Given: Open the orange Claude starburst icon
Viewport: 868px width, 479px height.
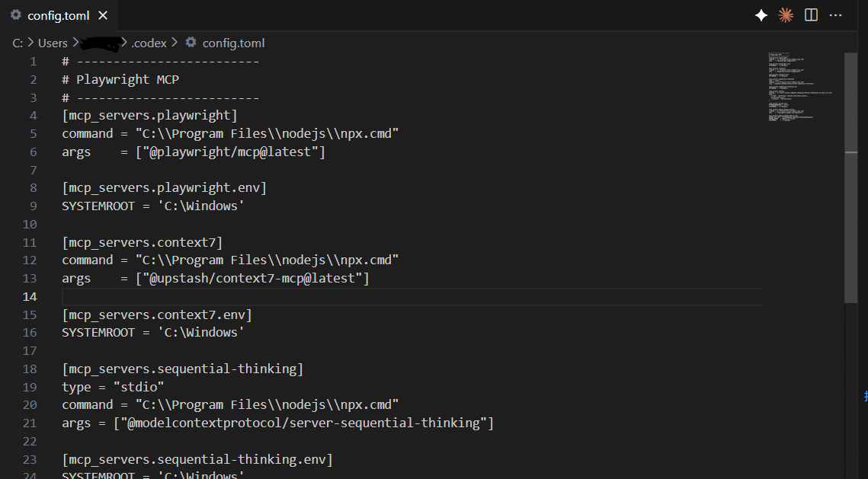Looking at the screenshot, I should click(786, 14).
